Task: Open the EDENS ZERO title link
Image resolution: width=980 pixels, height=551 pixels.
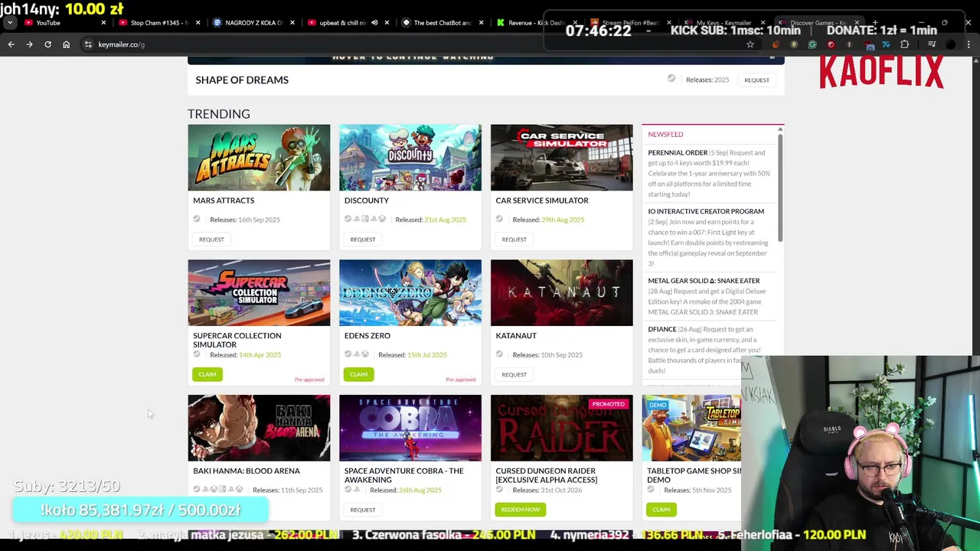Action: pyautogui.click(x=367, y=336)
